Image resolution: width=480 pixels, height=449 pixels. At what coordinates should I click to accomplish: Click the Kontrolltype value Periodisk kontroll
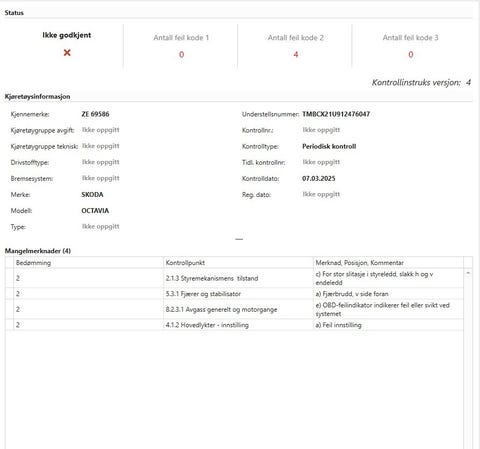point(329,146)
